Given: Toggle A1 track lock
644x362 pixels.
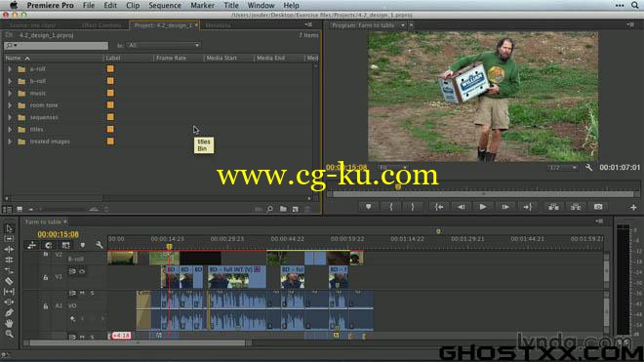Looking at the screenshot, I should [46, 306].
